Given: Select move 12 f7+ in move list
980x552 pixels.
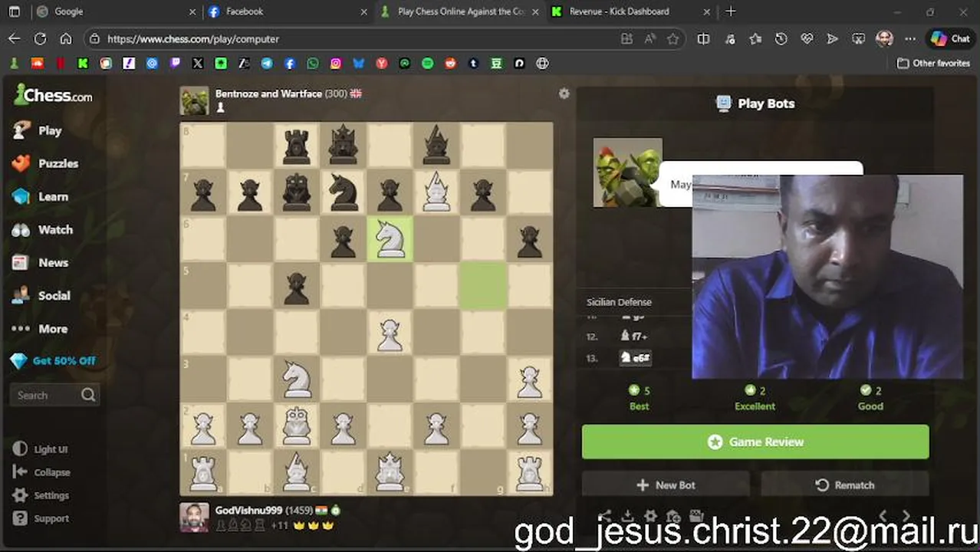Looking at the screenshot, I should [633, 336].
